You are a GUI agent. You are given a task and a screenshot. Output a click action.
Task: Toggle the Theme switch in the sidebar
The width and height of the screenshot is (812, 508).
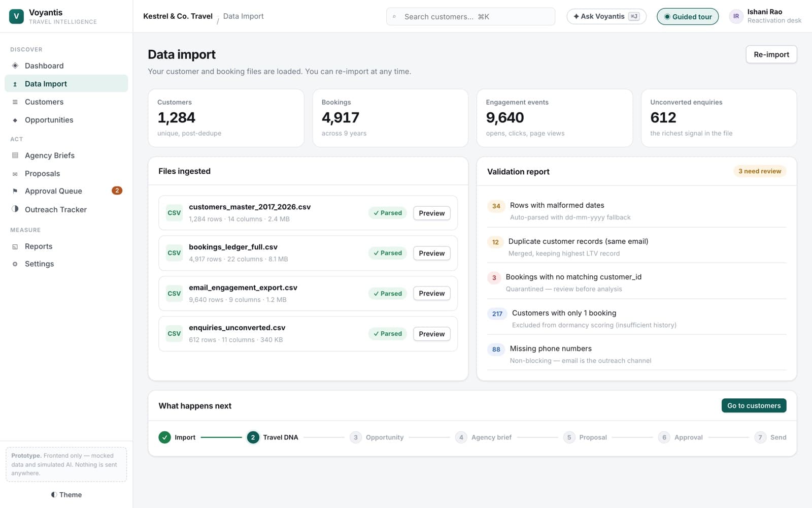pos(66,495)
